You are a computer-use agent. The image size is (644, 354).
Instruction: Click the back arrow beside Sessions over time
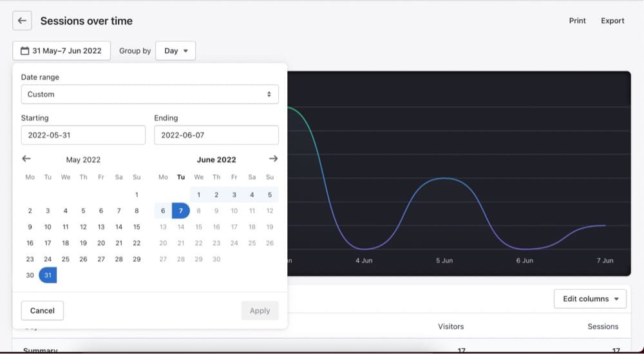point(22,21)
